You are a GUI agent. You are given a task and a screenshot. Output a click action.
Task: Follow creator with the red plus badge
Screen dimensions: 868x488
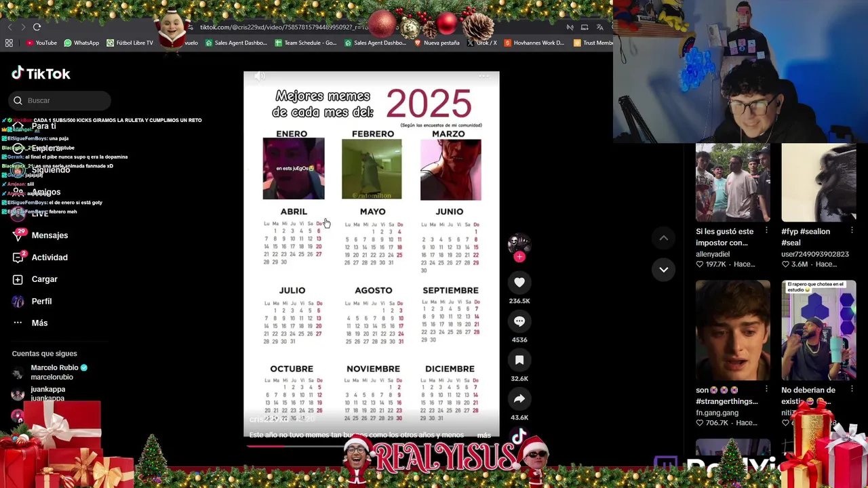point(519,257)
